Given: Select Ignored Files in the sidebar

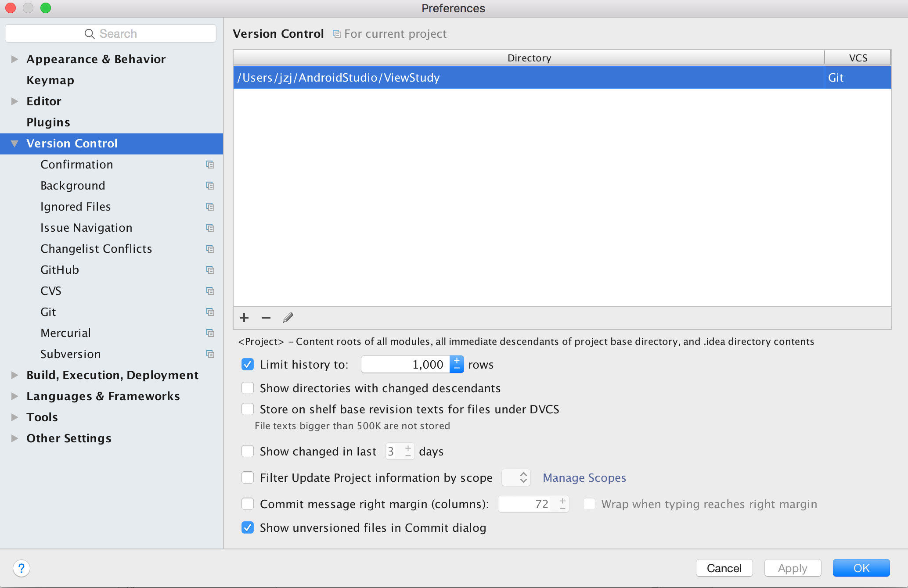Looking at the screenshot, I should click(x=76, y=207).
